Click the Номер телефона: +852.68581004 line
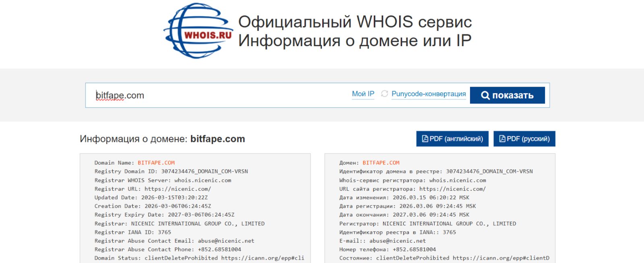 tap(388, 250)
